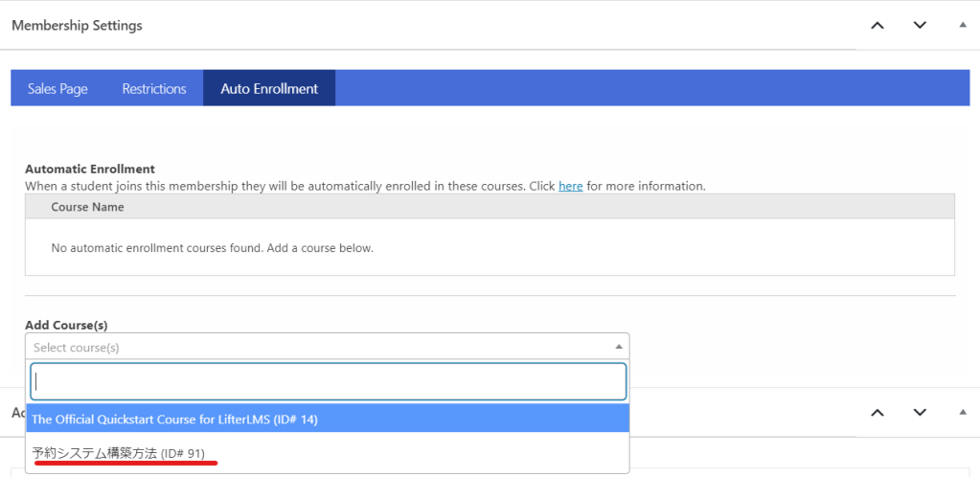Collapse the Membership Settings panel triangle

pos(963,26)
